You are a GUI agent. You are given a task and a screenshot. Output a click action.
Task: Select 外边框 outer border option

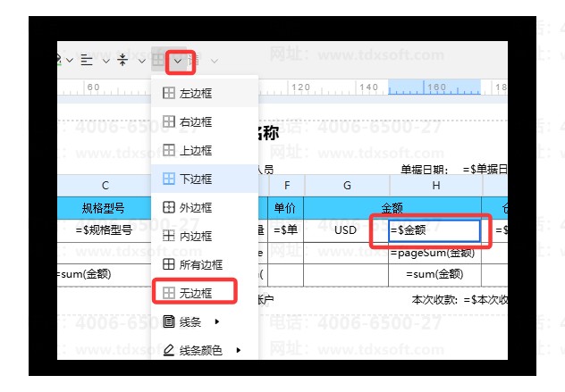coord(195,207)
